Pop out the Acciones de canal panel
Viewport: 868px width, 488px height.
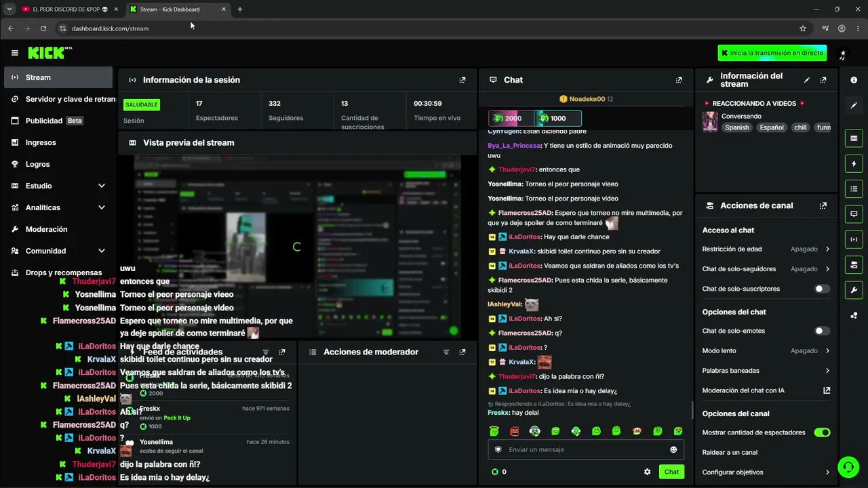click(823, 205)
